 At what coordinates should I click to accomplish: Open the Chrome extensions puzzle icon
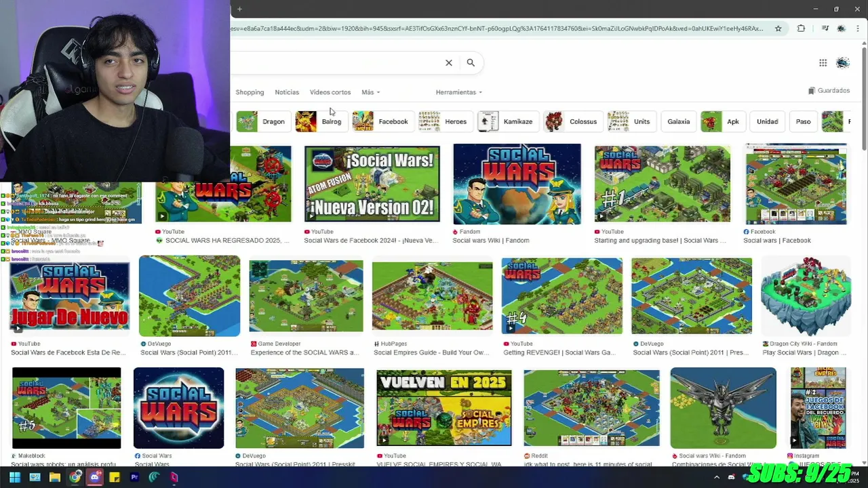pos(801,28)
